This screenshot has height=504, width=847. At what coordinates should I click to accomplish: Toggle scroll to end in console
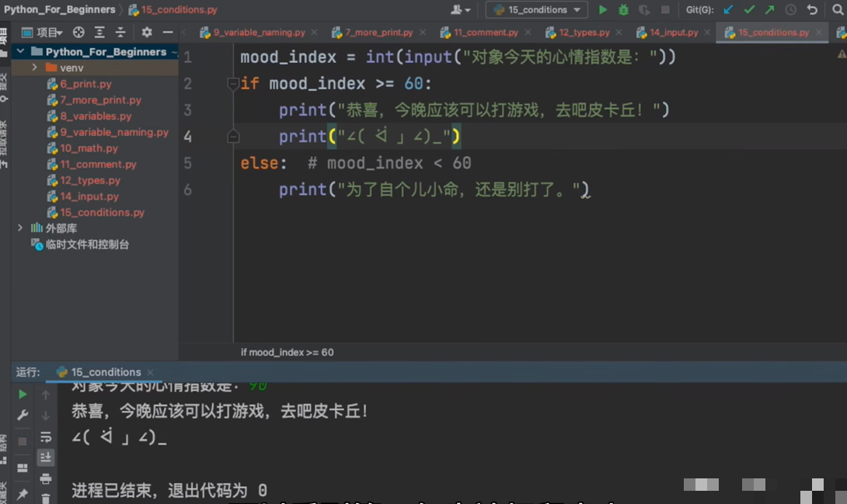tap(46, 457)
